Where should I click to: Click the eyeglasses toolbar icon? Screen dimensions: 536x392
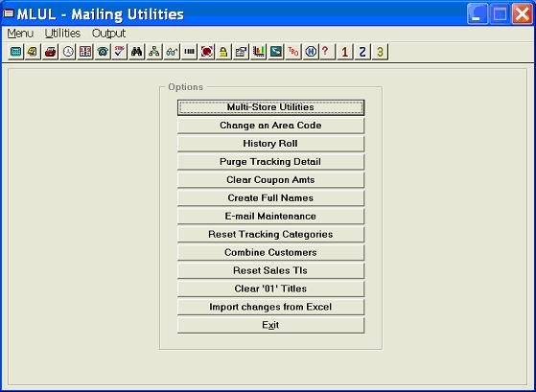pos(172,52)
